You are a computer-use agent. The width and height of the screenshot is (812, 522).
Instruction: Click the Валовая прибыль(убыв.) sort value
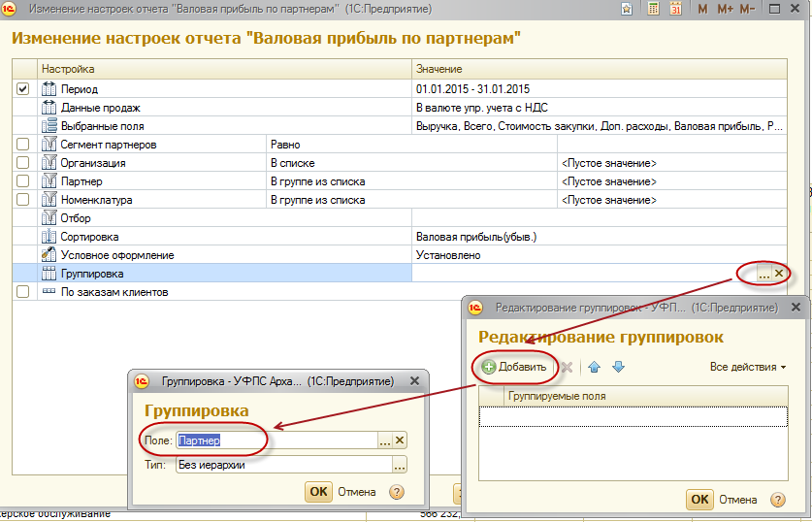click(476, 237)
